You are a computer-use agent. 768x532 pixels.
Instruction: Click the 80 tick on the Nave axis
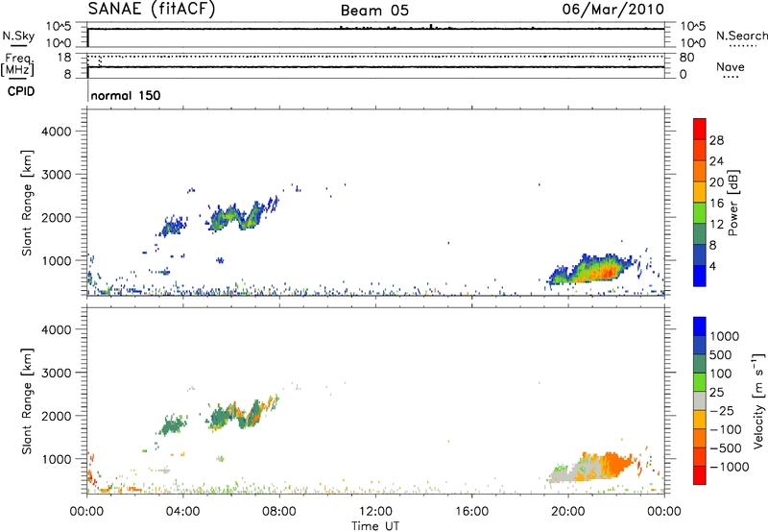(x=686, y=58)
